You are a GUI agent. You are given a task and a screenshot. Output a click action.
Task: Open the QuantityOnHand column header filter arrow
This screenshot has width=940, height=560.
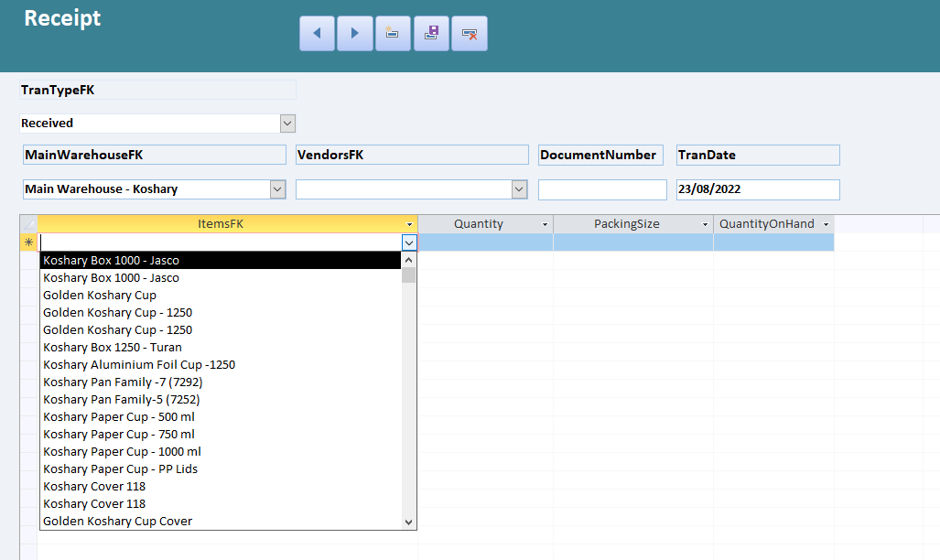pos(827,224)
